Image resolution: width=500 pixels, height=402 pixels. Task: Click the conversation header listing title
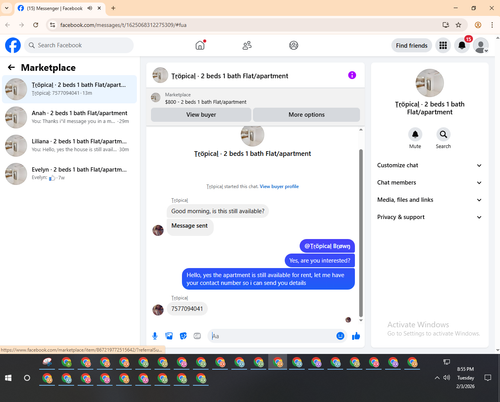tap(230, 76)
